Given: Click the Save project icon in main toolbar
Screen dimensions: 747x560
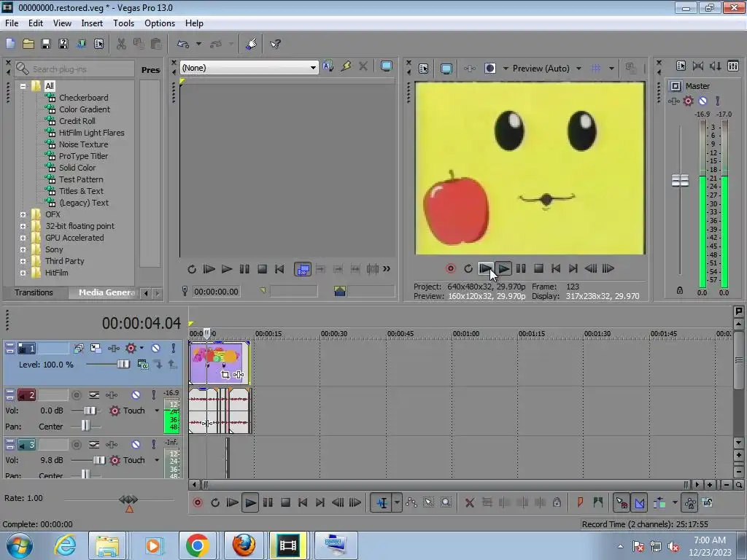Looking at the screenshot, I should (x=45, y=44).
